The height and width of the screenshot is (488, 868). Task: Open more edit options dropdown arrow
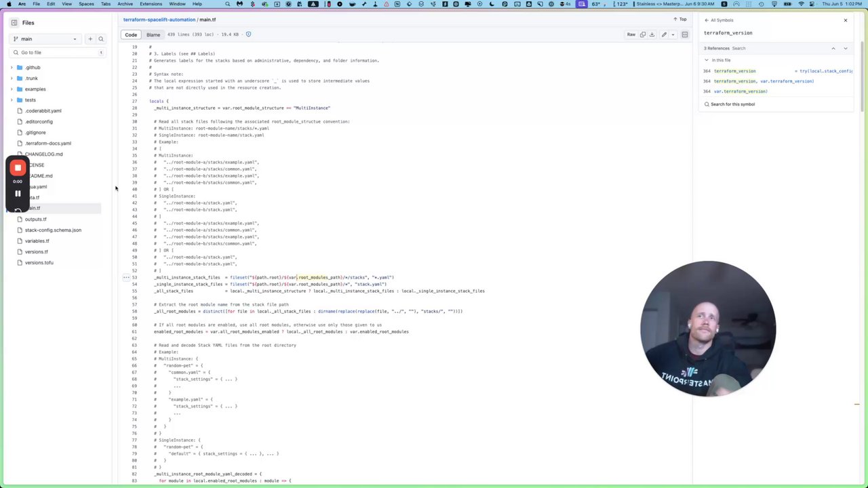pos(673,35)
